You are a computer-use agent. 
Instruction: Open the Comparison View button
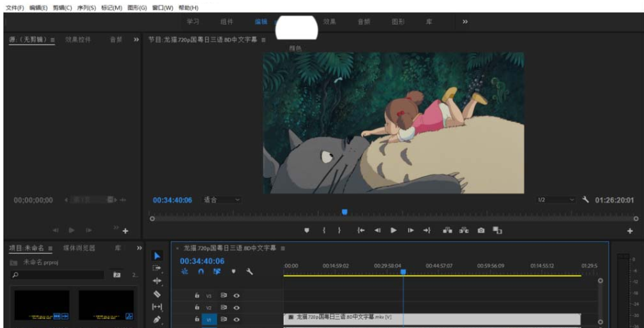tap(497, 230)
